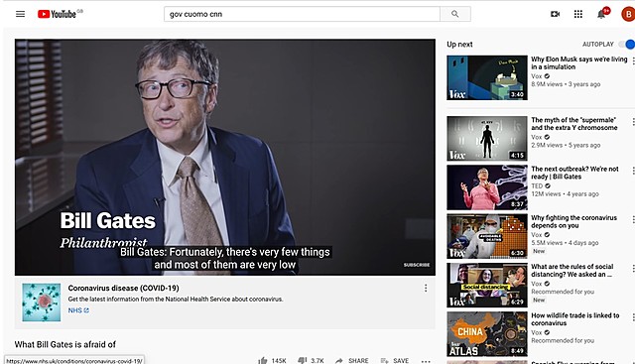Open options menu for 'wildlife trade' video

point(633,317)
